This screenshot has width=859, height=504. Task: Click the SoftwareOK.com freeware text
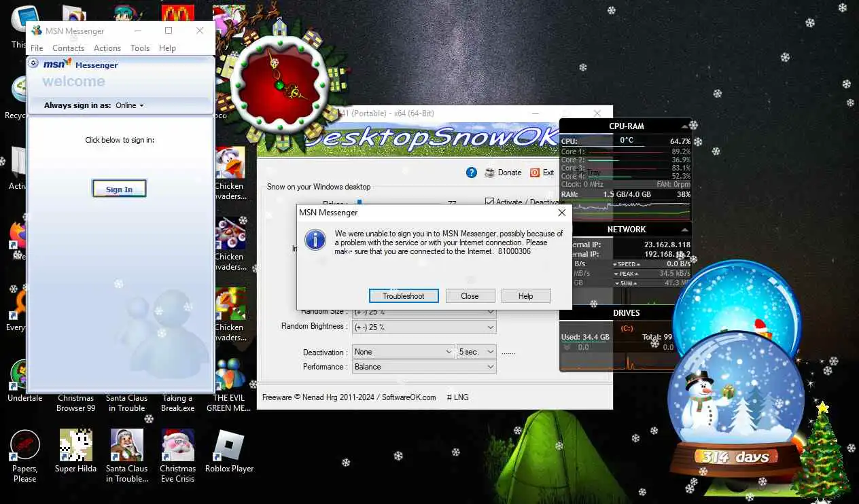point(349,397)
